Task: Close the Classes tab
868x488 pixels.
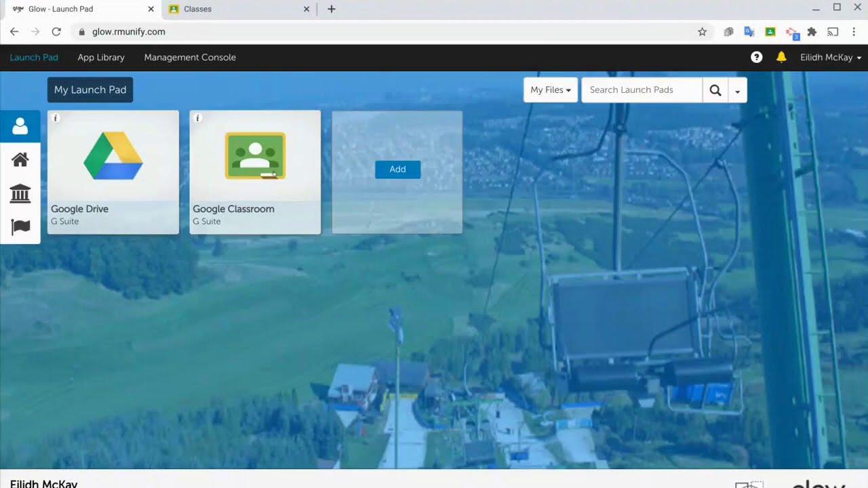Action: (307, 9)
